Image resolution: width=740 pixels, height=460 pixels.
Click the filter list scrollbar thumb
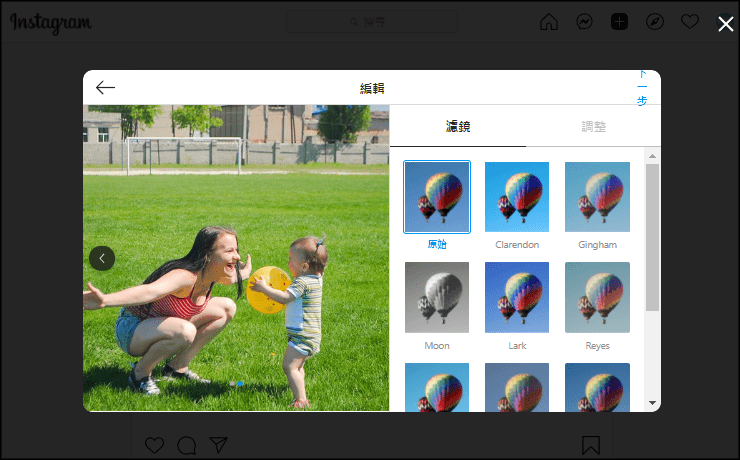pyautogui.click(x=652, y=237)
